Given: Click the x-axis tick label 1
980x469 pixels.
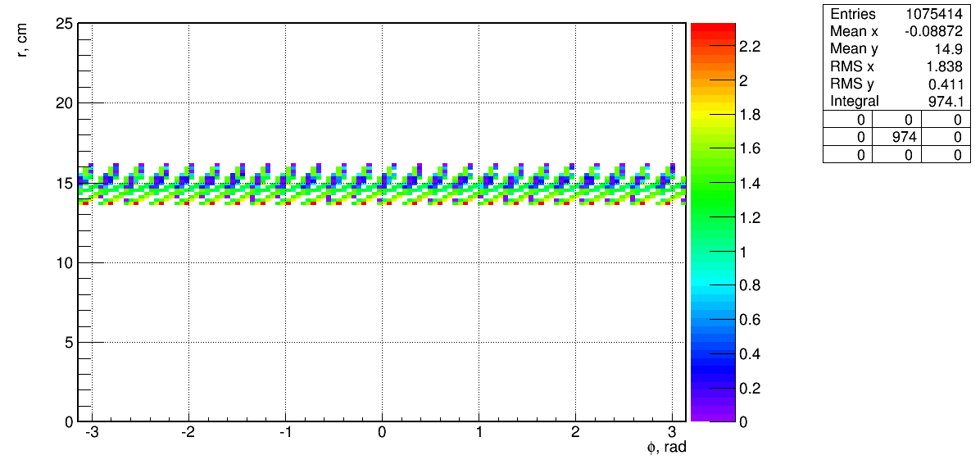Looking at the screenshot, I should click(479, 433).
